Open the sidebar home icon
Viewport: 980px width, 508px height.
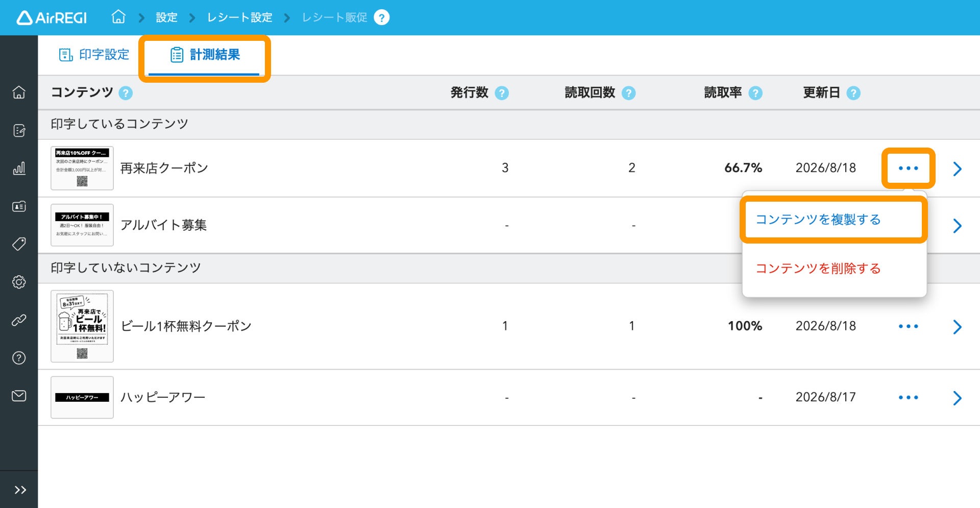[19, 92]
